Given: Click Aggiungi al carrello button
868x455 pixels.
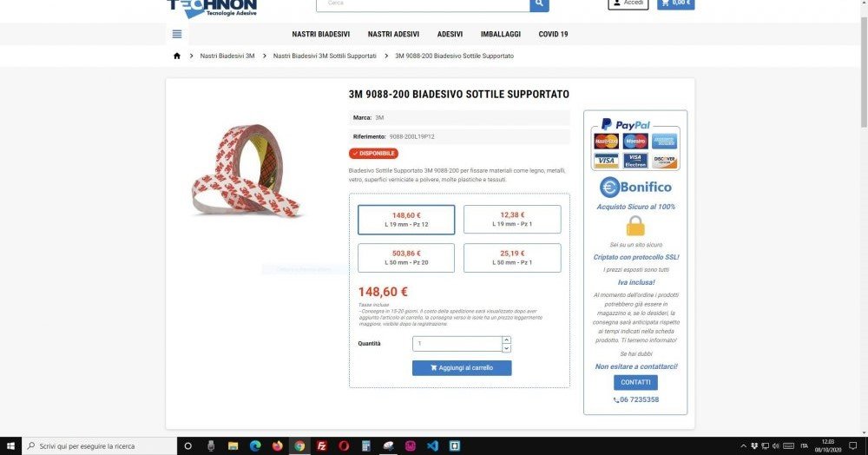Looking at the screenshot, I should click(462, 368).
